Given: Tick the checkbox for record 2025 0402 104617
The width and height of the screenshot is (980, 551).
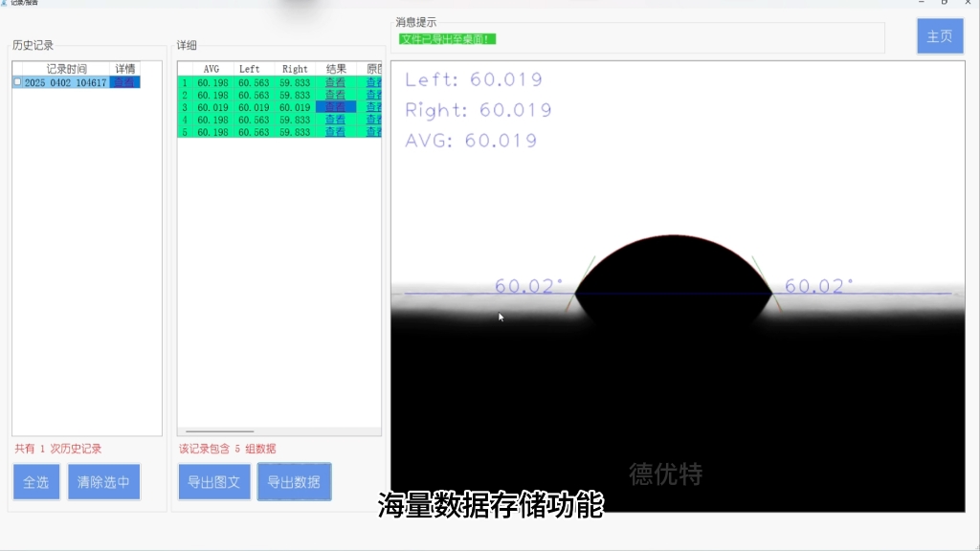Looking at the screenshot, I should point(17,82).
